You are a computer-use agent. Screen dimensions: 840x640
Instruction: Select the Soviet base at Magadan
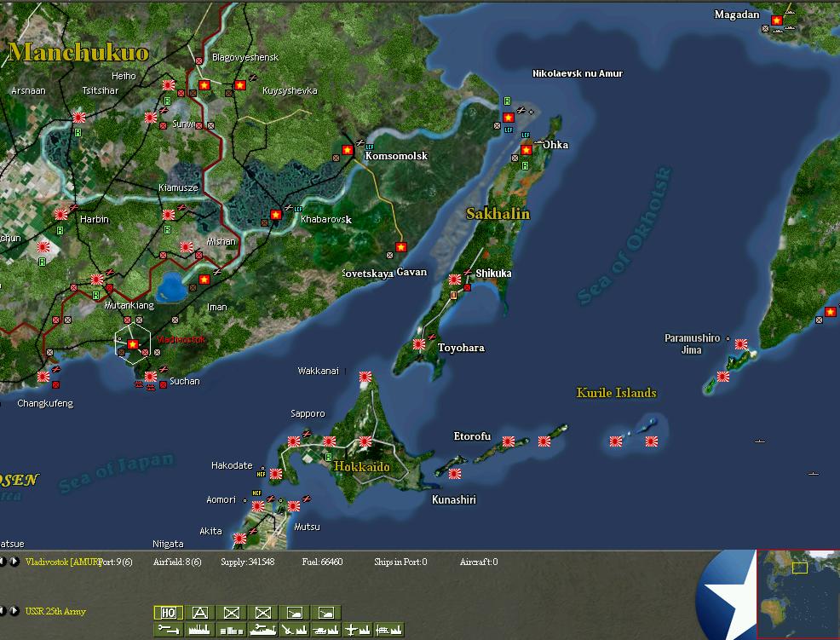point(777,20)
